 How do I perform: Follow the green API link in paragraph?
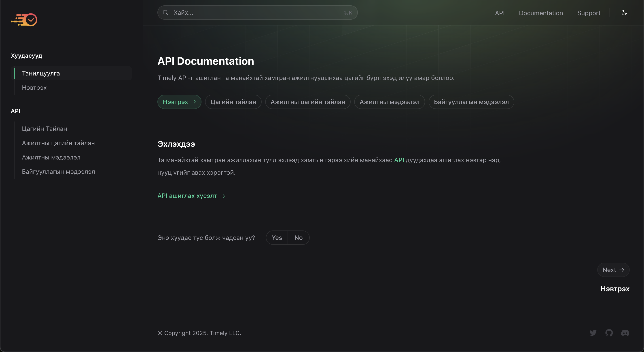[x=399, y=160]
